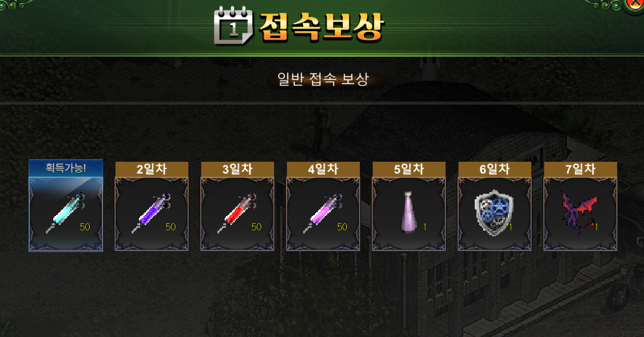Click the 획득가능! label
This screenshot has width=644, height=337.
66,168
